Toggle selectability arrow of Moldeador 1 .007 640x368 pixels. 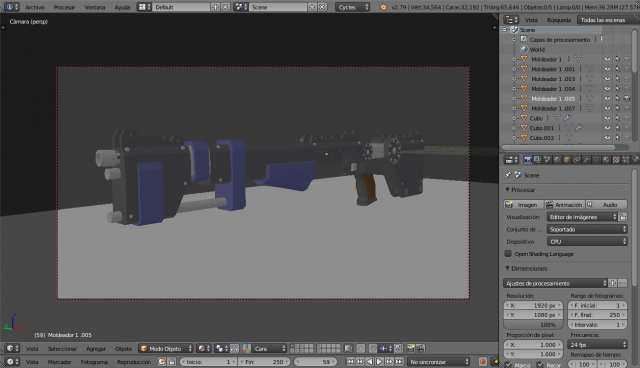pos(617,108)
